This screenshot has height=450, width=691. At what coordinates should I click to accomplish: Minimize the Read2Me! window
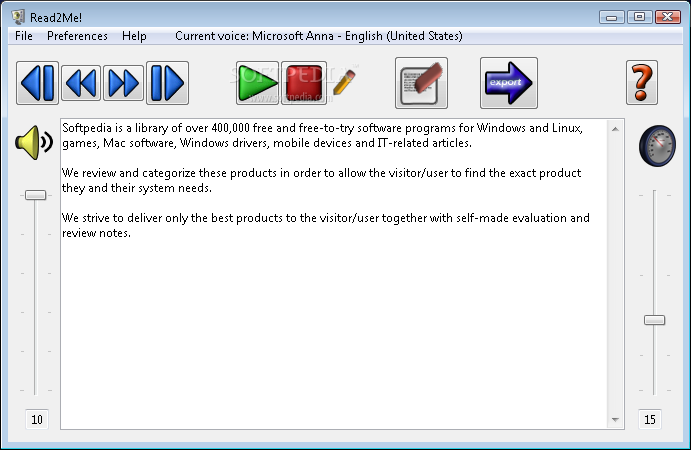(611, 17)
